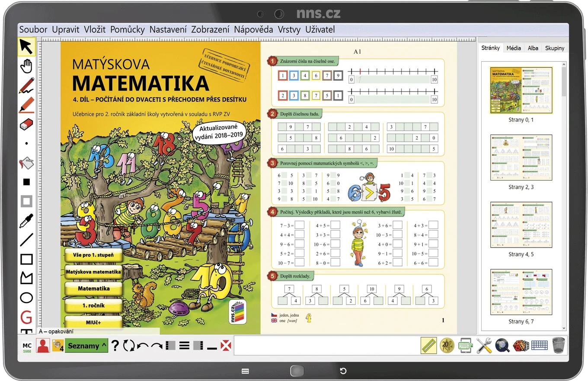Open the wrench and screwdriver tools icon
This screenshot has width=588, height=381.
coord(484,346)
